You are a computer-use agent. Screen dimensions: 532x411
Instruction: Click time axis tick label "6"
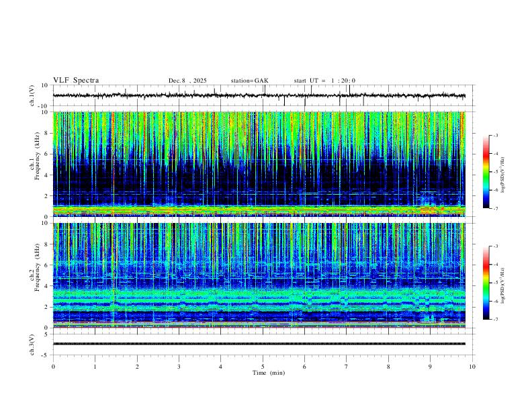coord(304,367)
